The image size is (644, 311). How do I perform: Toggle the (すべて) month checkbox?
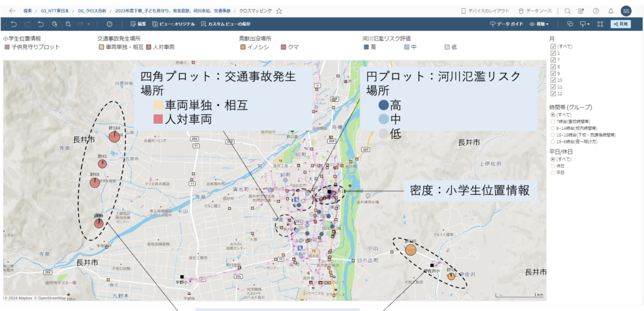[x=553, y=46]
